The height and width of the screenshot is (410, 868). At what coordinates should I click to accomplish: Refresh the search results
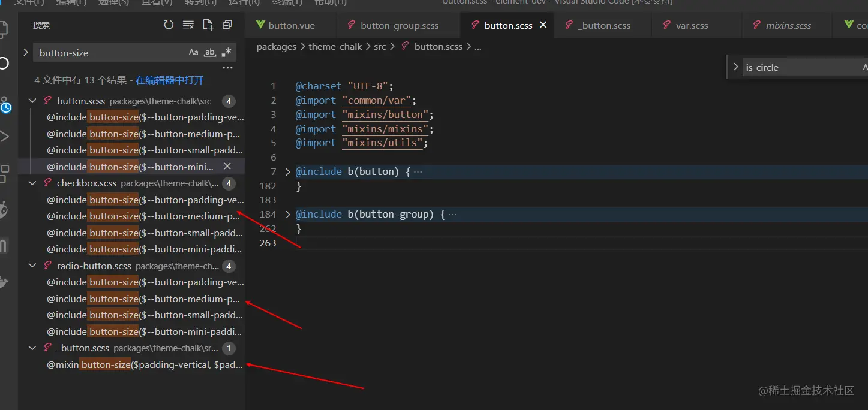pos(169,25)
